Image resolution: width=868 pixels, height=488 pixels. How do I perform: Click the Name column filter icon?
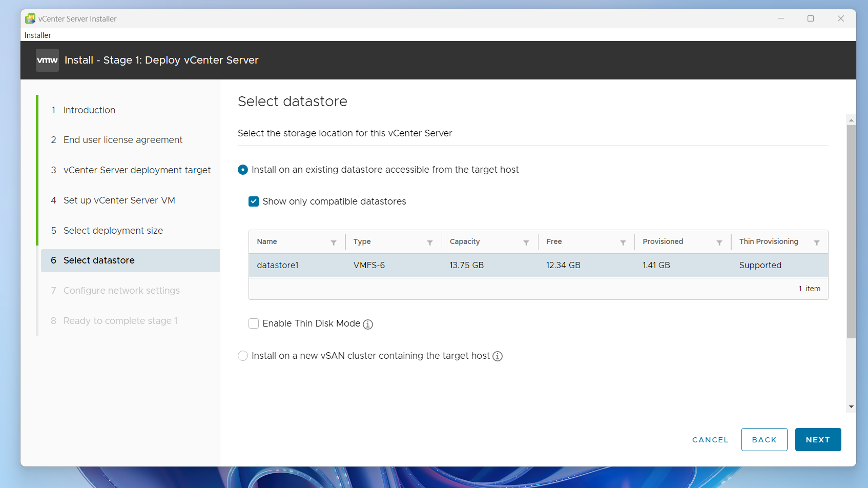point(334,242)
